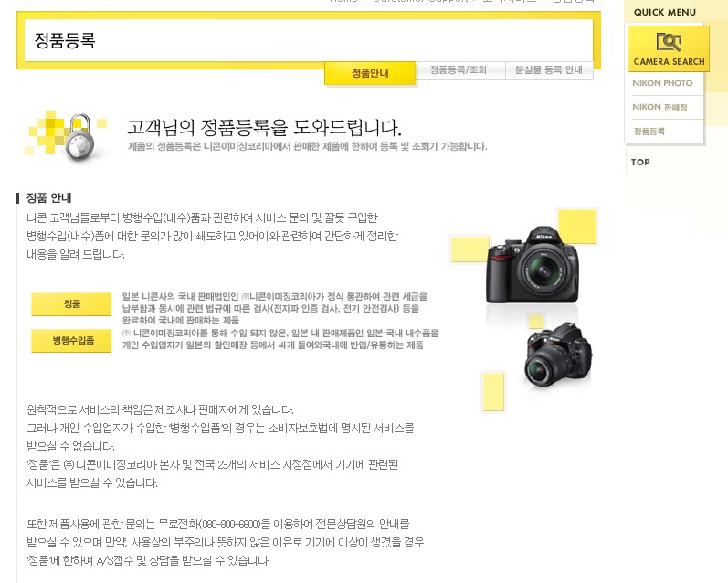Switch to the 정품등록/조회 tab
The height and width of the screenshot is (583, 728).
pos(459,70)
